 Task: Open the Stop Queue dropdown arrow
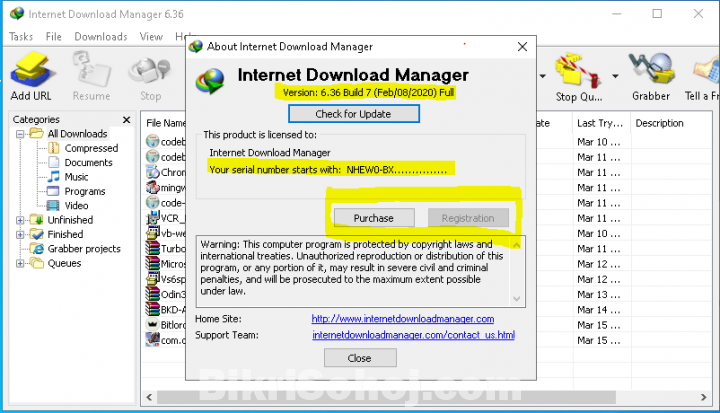(615, 76)
